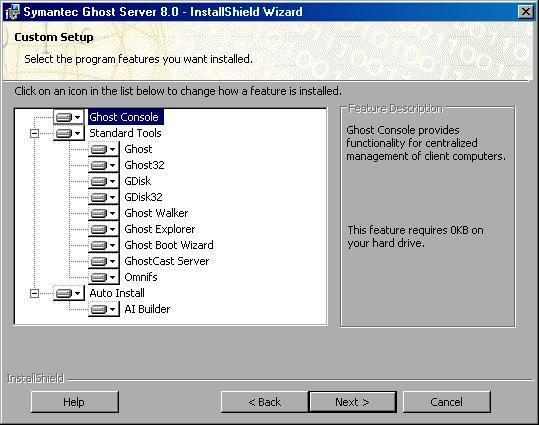Proceed with the Next > button
The width and height of the screenshot is (539, 425).
click(353, 402)
